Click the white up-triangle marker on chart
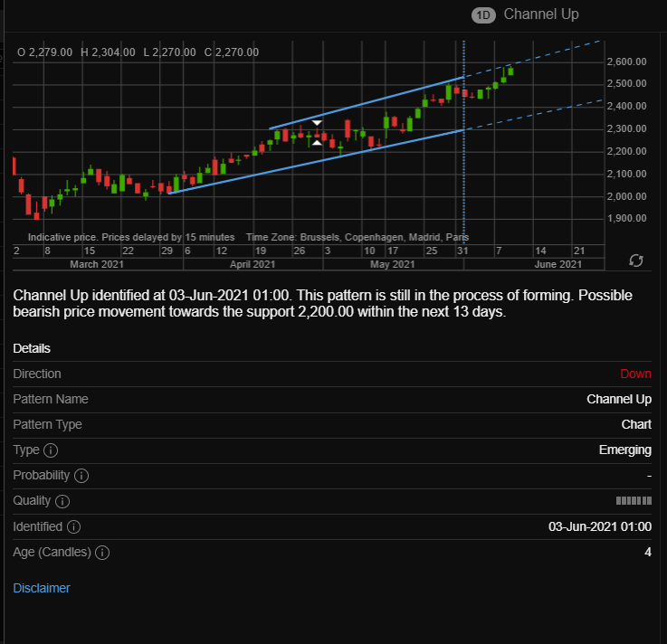 tap(317, 142)
